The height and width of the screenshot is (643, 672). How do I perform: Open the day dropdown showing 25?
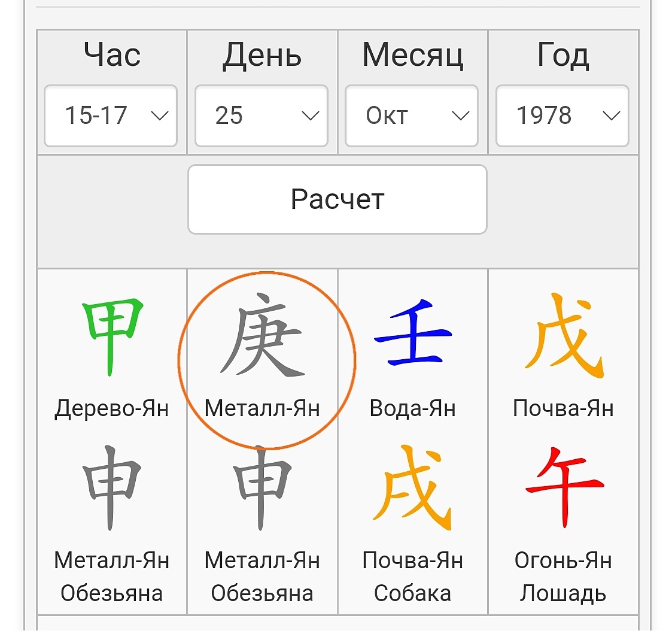click(x=261, y=116)
